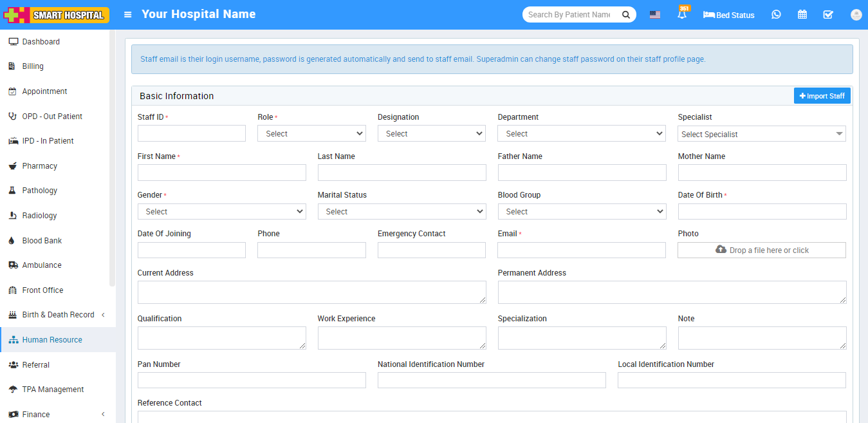
Task: Open the Blood Group dropdown
Action: pos(582,211)
